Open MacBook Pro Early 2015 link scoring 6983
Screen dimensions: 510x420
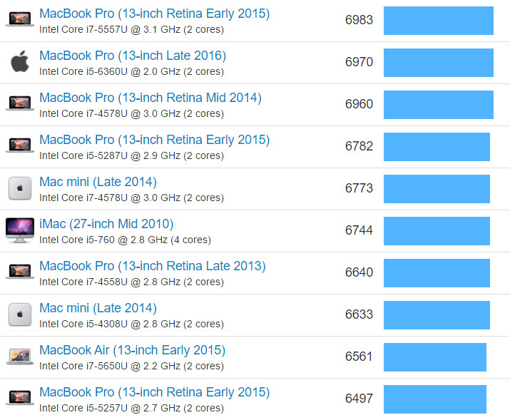tap(155, 14)
